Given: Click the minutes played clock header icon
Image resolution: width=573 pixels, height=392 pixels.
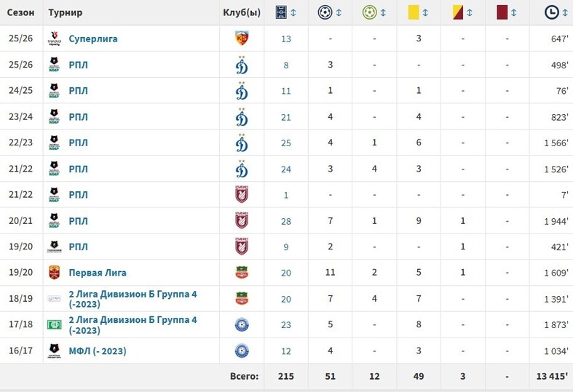Looking at the screenshot, I should (551, 13).
